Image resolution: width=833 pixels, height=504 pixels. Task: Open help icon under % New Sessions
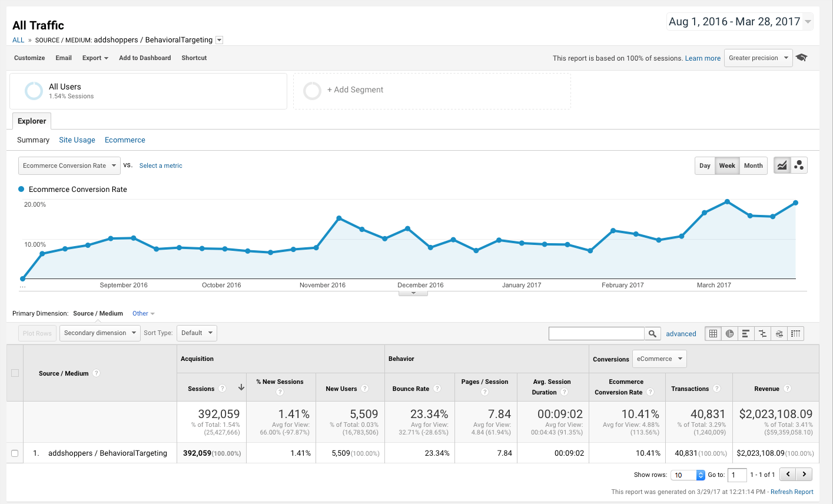pos(280,392)
